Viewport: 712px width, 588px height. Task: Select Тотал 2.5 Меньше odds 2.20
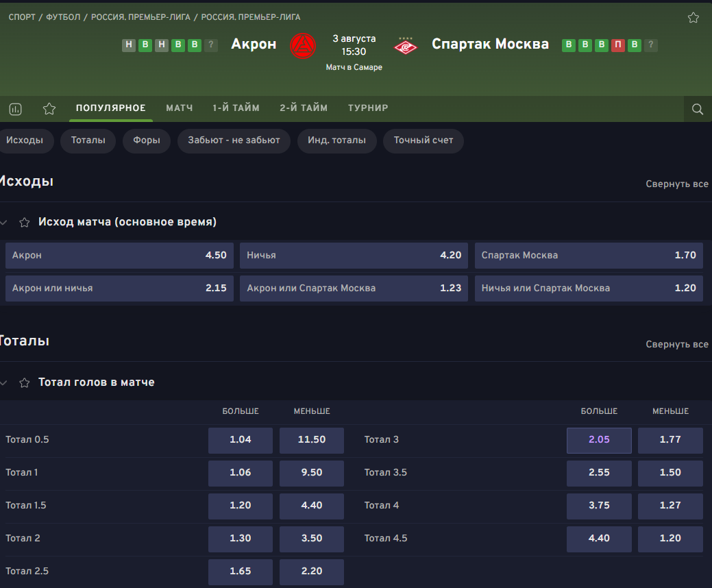[x=312, y=572]
